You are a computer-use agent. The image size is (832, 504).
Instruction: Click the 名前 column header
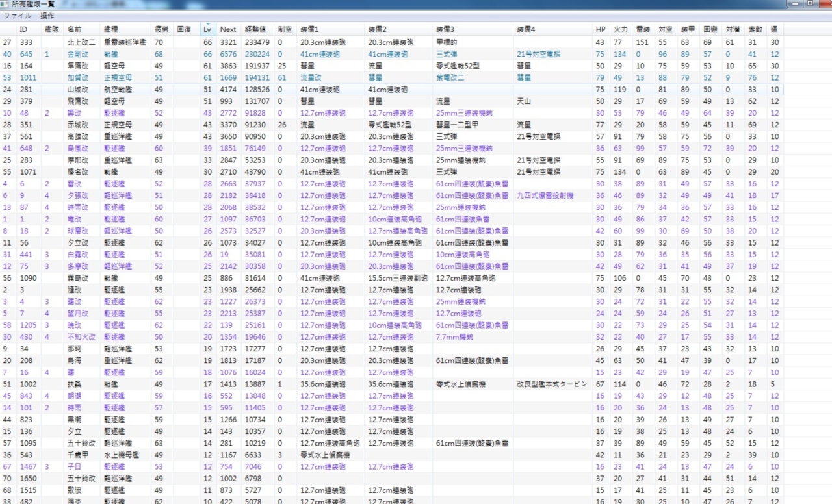tap(75, 29)
